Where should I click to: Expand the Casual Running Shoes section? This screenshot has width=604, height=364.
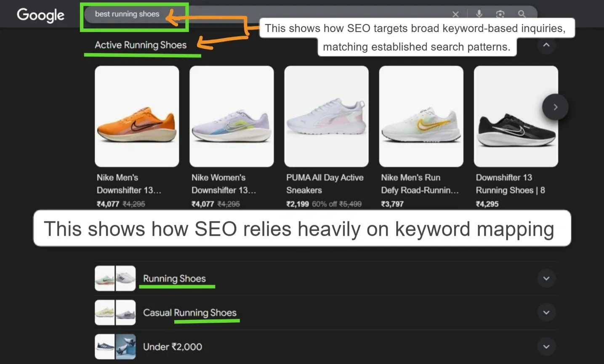tap(546, 313)
